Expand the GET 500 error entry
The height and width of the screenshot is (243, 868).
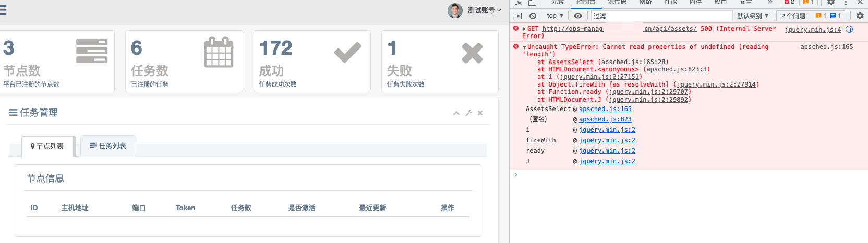pyautogui.click(x=524, y=29)
